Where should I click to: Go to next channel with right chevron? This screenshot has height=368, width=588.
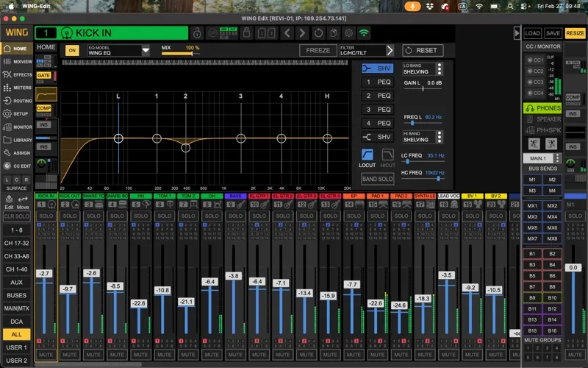coord(302,33)
